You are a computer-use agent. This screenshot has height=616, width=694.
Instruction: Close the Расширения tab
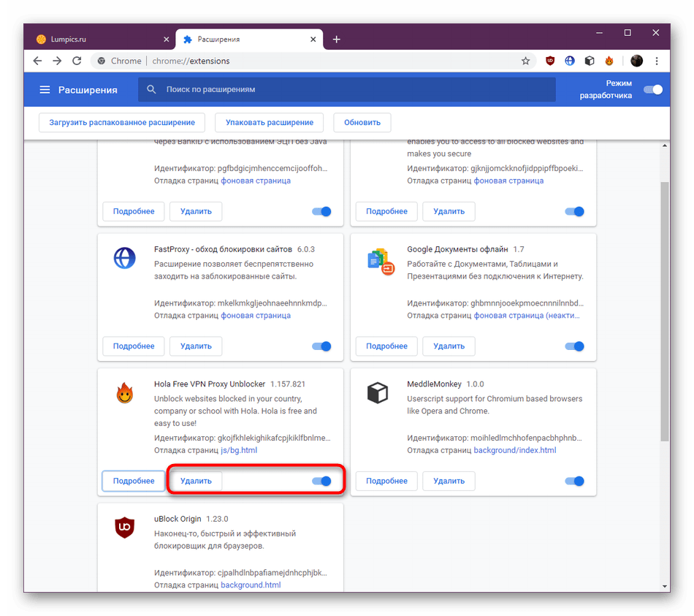coord(313,39)
